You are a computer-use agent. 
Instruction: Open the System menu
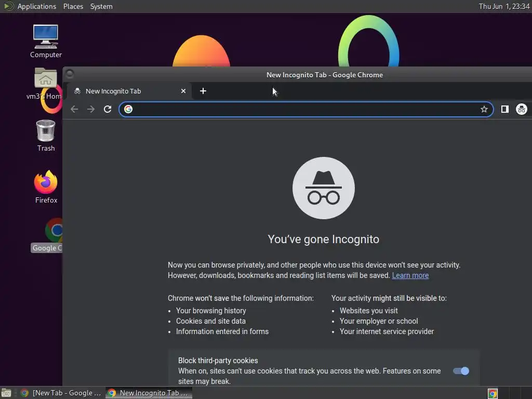pos(101,6)
